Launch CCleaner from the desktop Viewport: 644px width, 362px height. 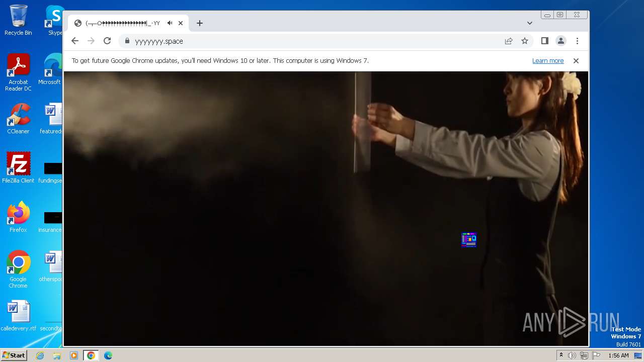pyautogui.click(x=18, y=119)
